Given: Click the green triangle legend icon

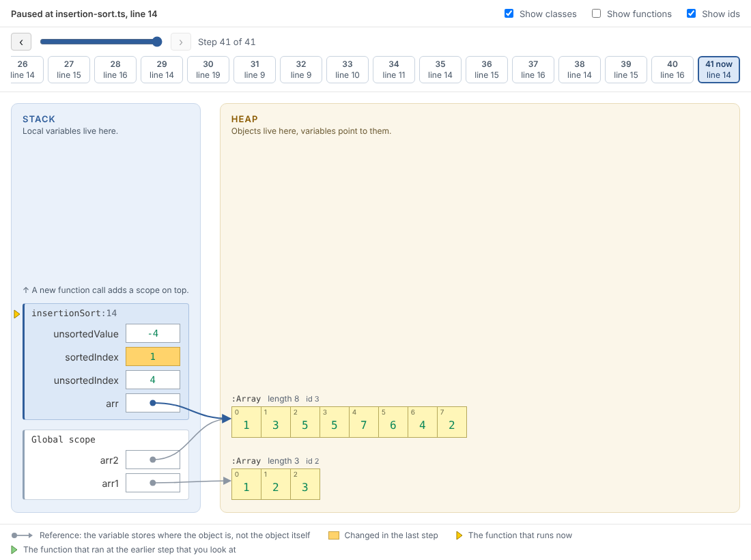Looking at the screenshot, I should click(x=14, y=550).
